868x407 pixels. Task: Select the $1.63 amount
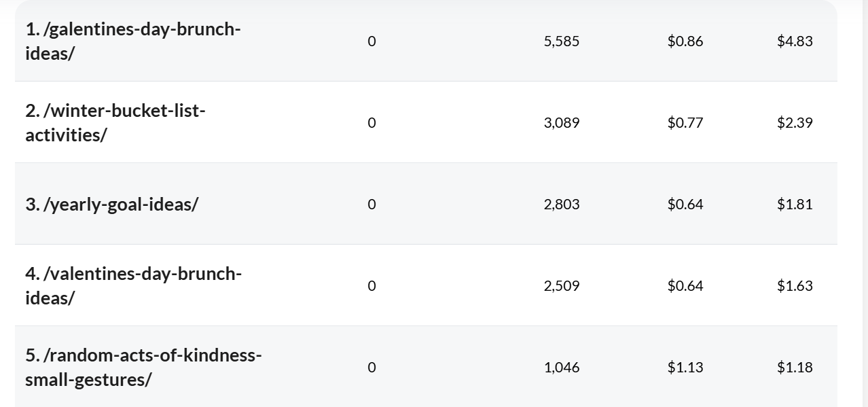coord(795,285)
